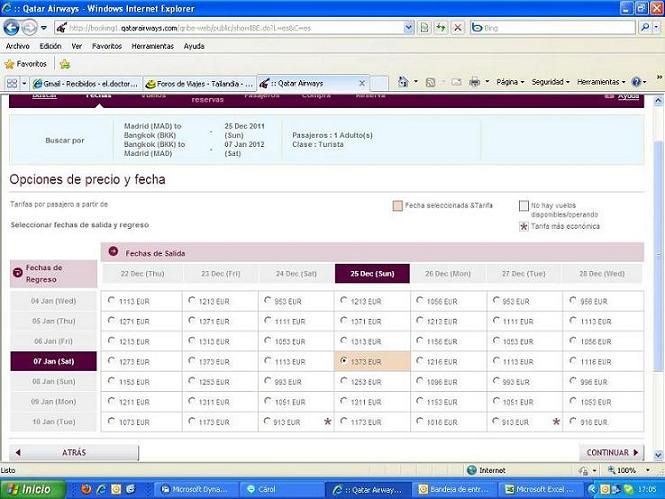Click the magnifier search icon
The image size is (665, 499).
645,28
